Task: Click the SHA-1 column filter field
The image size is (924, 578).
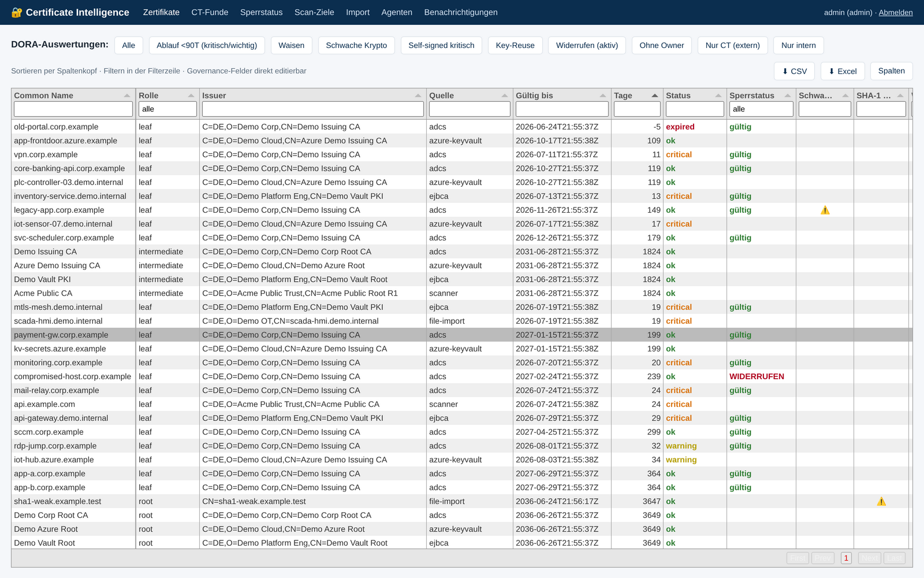Action: pyautogui.click(x=881, y=109)
